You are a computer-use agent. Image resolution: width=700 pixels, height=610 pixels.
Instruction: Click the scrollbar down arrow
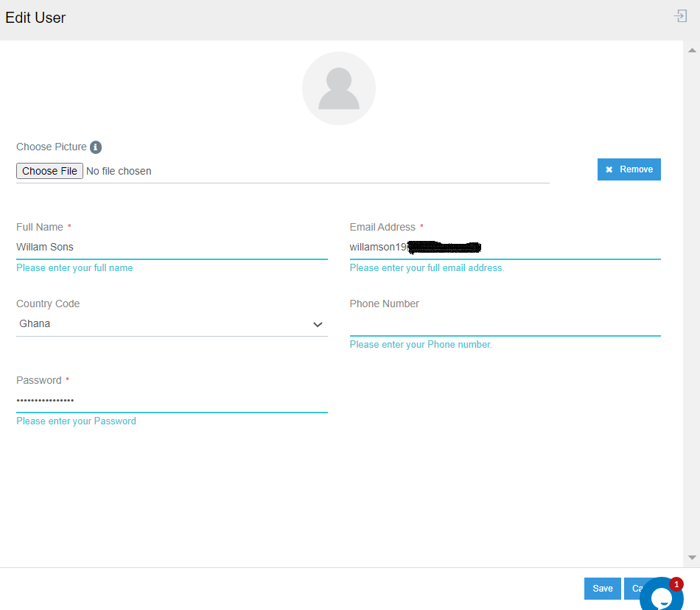click(x=692, y=558)
